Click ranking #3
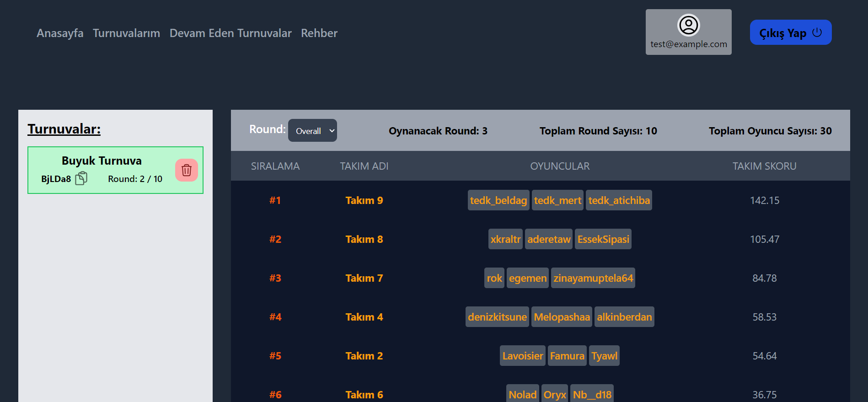 275,278
